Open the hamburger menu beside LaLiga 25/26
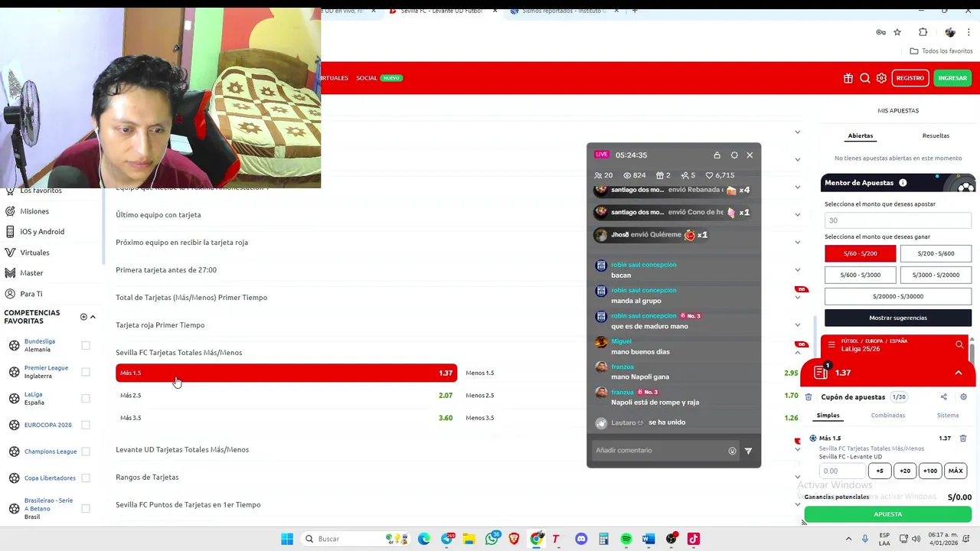The image size is (980, 551). click(x=831, y=345)
